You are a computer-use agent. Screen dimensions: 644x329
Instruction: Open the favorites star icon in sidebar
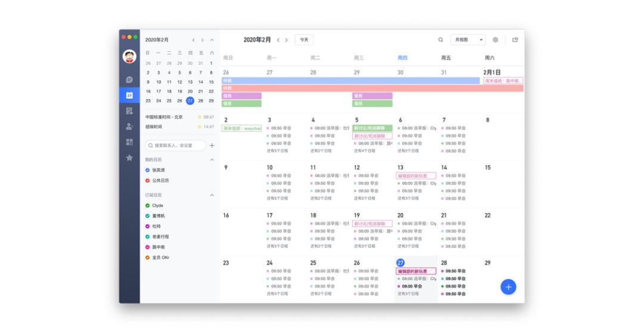point(129,158)
